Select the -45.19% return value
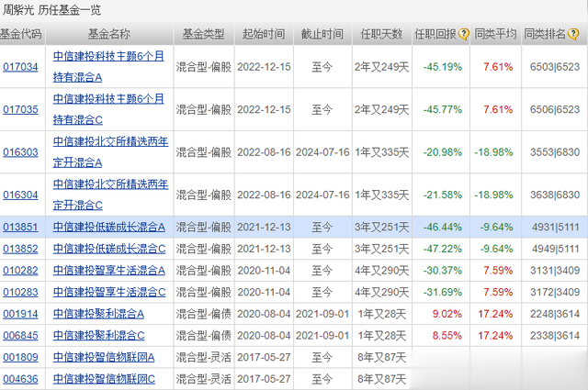The height and width of the screenshot is (390, 588). [x=443, y=67]
